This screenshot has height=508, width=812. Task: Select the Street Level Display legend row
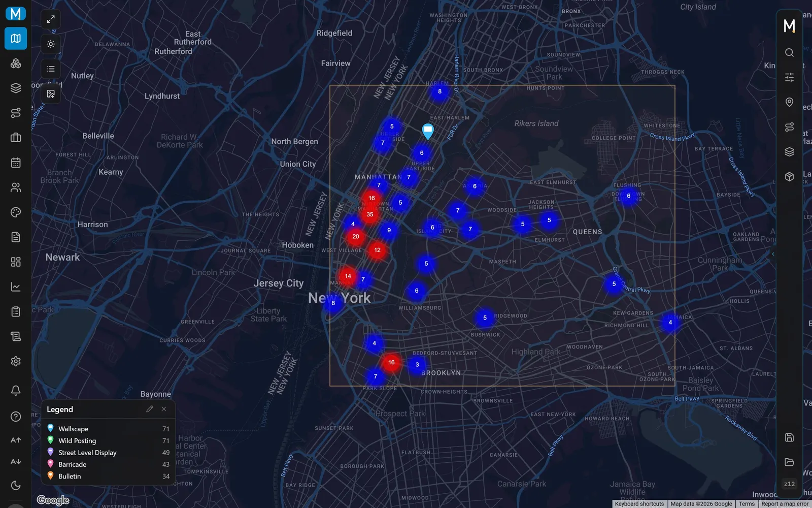(108, 453)
